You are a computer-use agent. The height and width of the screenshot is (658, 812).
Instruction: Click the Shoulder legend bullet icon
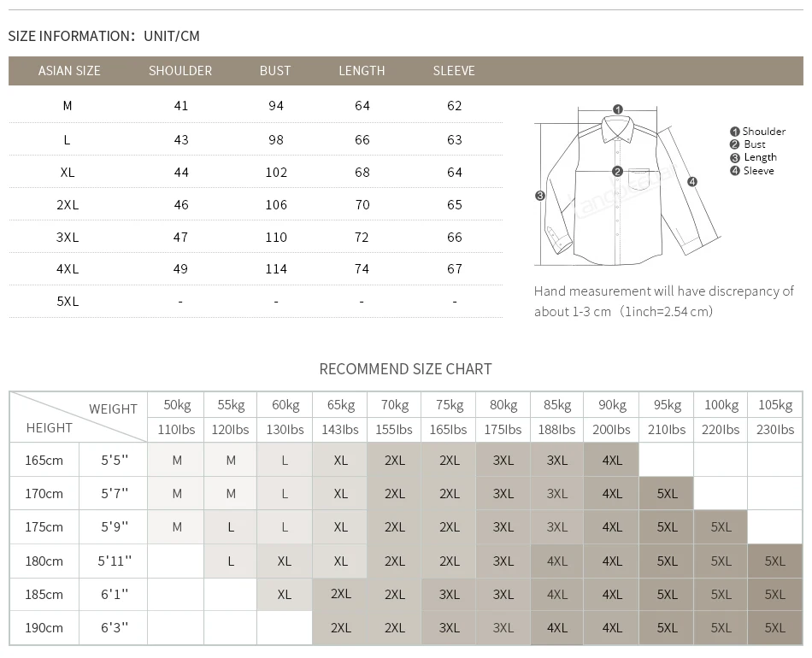pyautogui.click(x=734, y=132)
